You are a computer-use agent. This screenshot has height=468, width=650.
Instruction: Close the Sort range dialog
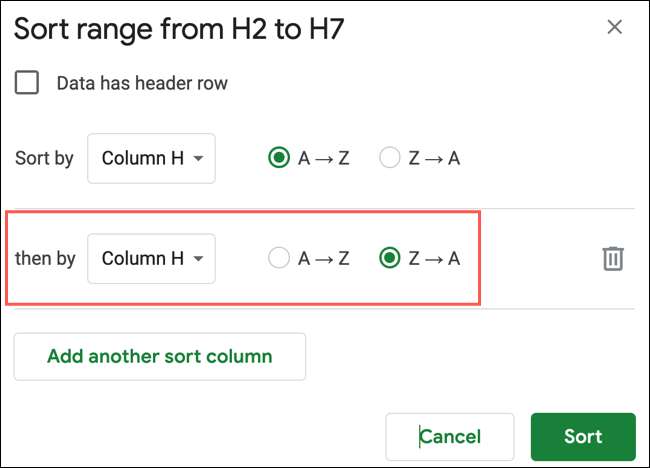[x=615, y=27]
